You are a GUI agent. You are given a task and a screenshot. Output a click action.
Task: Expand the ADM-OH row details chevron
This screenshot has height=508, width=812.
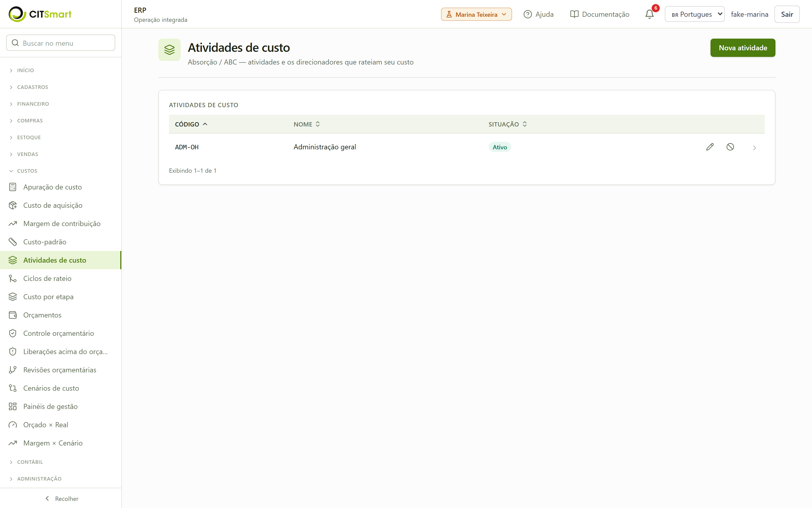(x=754, y=148)
